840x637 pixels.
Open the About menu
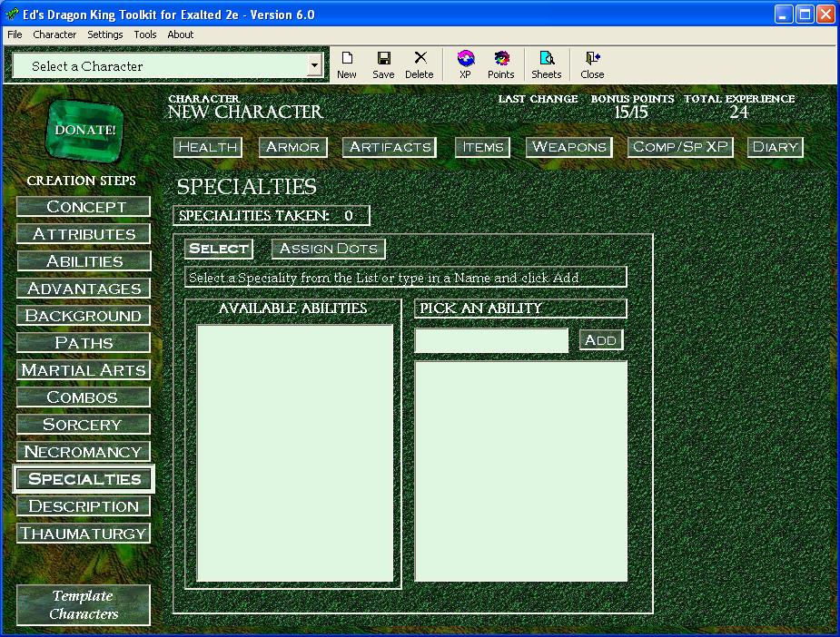pyautogui.click(x=180, y=34)
